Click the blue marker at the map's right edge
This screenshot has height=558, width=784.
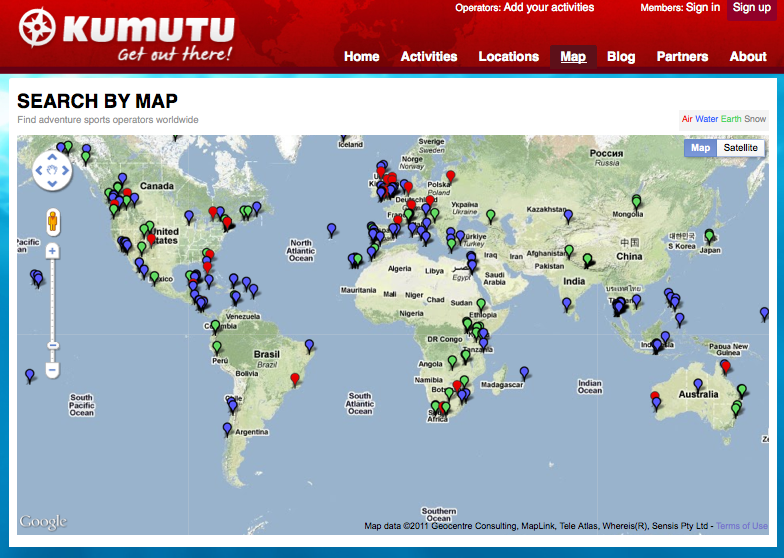(x=764, y=314)
